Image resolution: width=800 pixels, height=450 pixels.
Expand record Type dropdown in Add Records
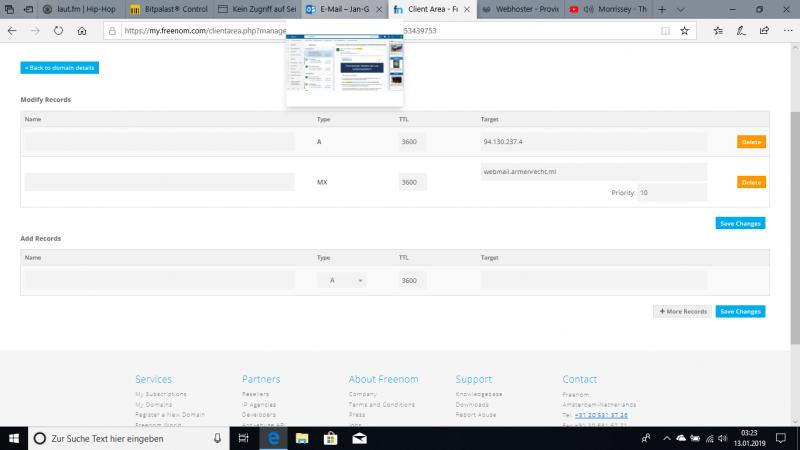[342, 281]
